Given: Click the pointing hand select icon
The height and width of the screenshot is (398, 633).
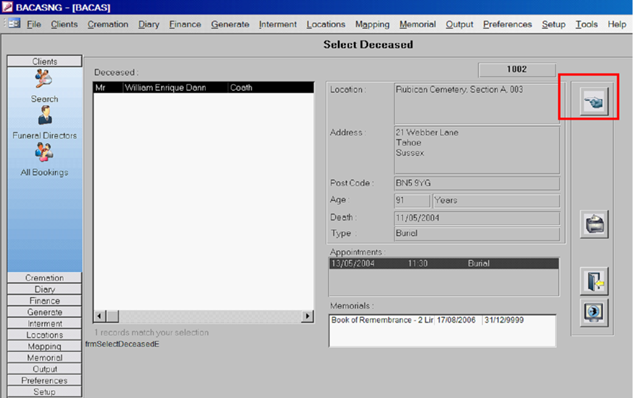Looking at the screenshot, I should click(x=594, y=102).
